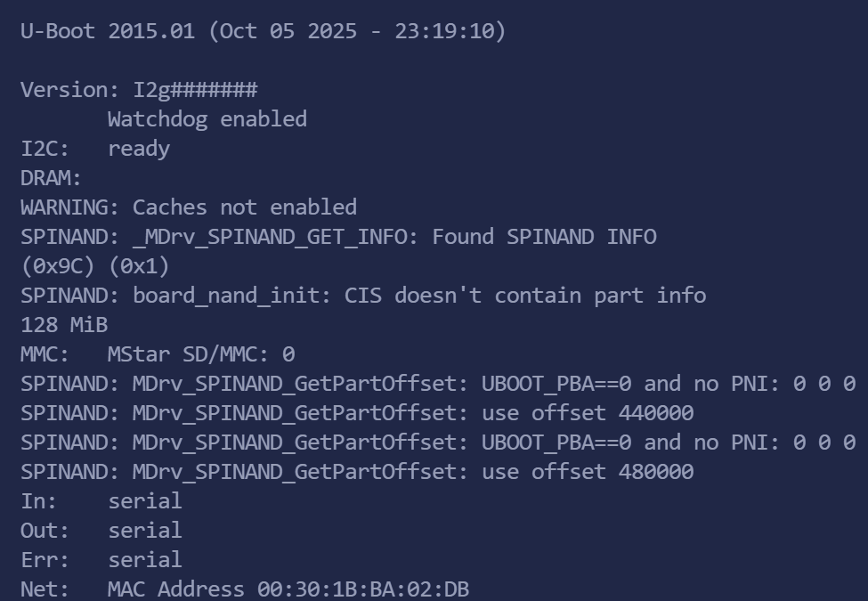Image resolution: width=868 pixels, height=601 pixels.
Task: Click the U-Boot 2015.01 version line
Action: pos(263,31)
